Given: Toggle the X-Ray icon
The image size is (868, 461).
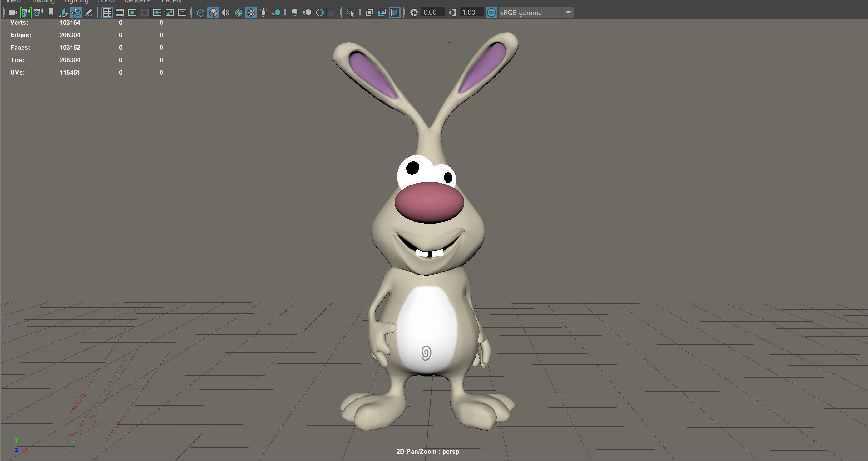Looking at the screenshot, I should [x=369, y=13].
